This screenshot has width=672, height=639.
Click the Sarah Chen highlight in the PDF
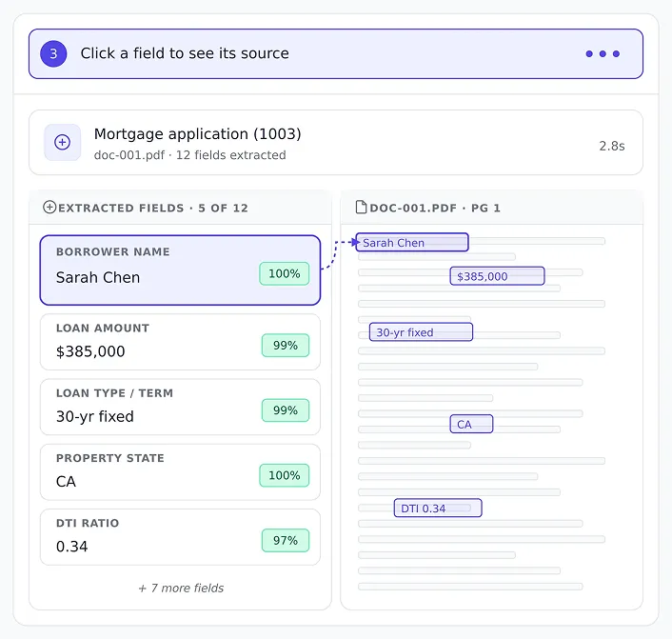[x=412, y=242]
